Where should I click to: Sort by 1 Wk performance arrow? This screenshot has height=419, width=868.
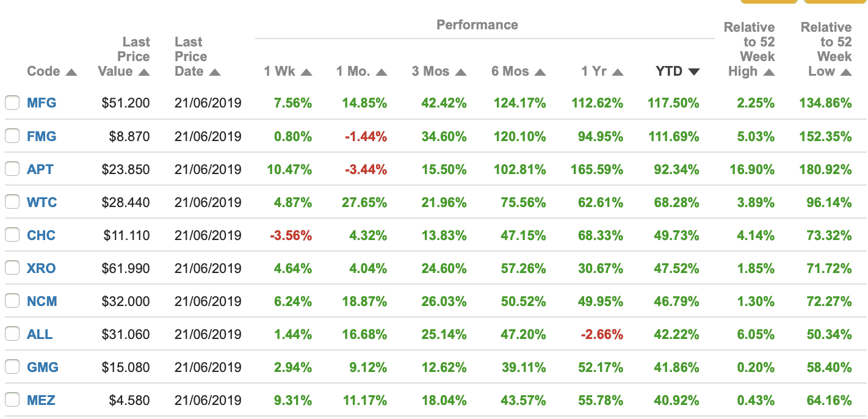pos(306,72)
